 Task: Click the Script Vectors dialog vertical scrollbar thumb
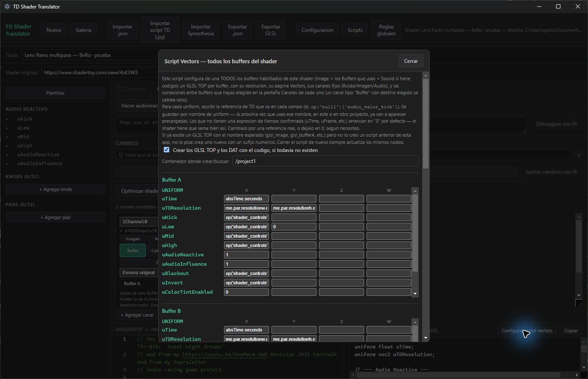click(x=426, y=123)
